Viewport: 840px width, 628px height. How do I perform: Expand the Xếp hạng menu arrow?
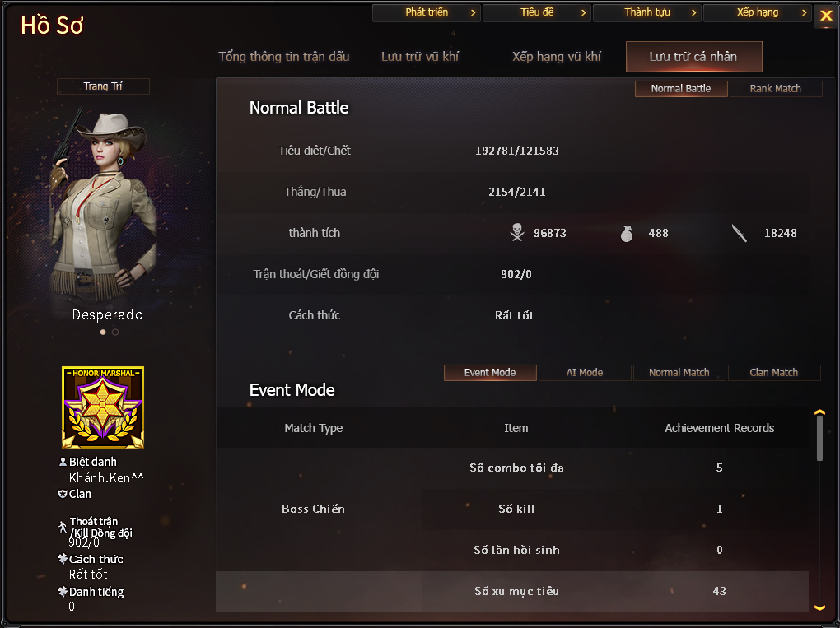(804, 12)
